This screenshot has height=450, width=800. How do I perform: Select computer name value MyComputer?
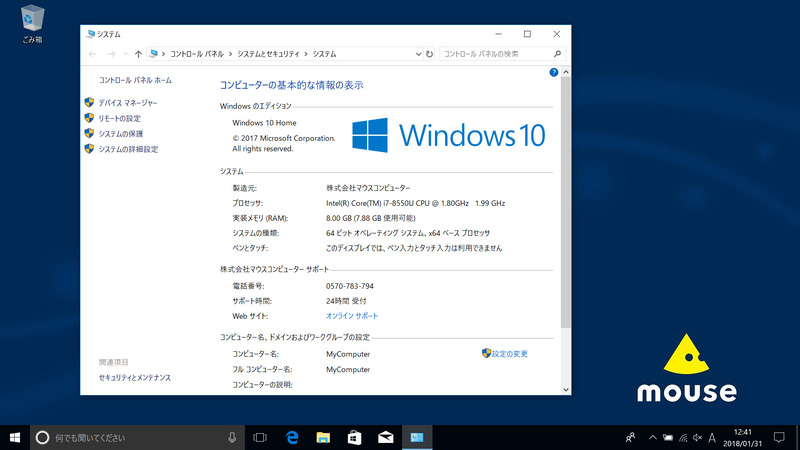pos(348,354)
